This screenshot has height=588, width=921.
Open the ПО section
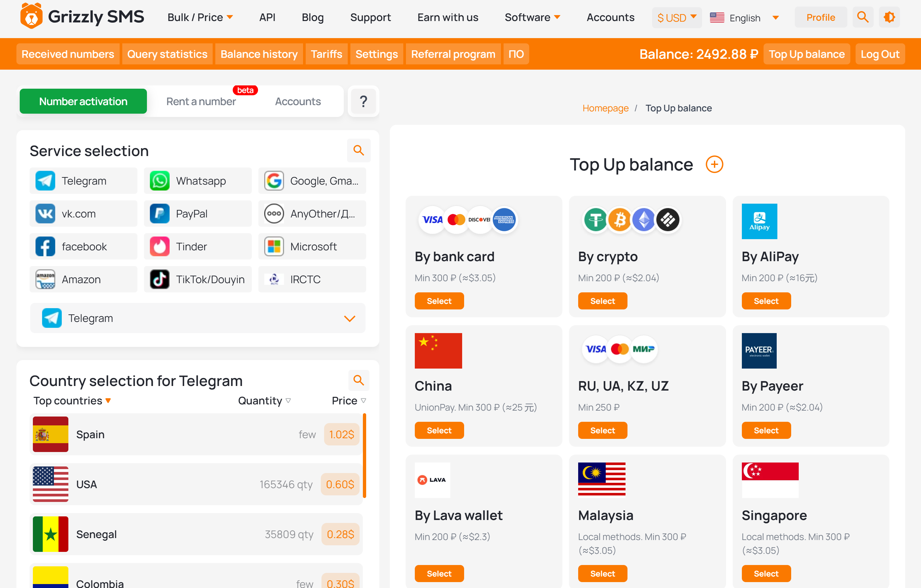[516, 54]
